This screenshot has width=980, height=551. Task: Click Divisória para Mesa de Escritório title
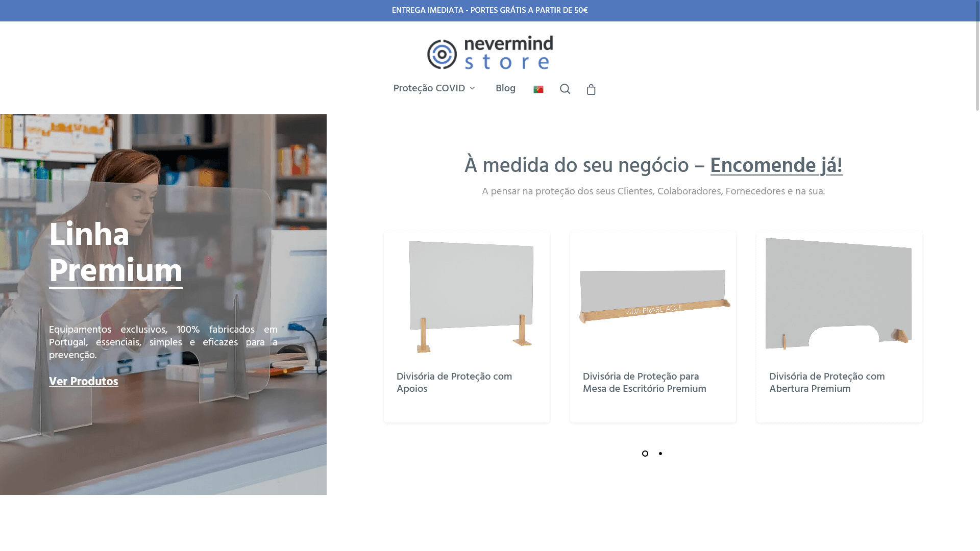[x=644, y=383]
